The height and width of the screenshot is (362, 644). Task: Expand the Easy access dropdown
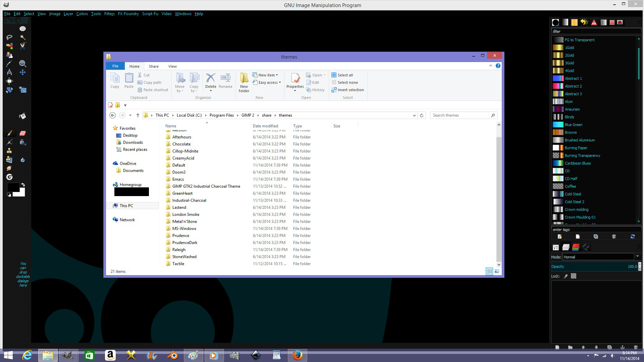pyautogui.click(x=267, y=82)
